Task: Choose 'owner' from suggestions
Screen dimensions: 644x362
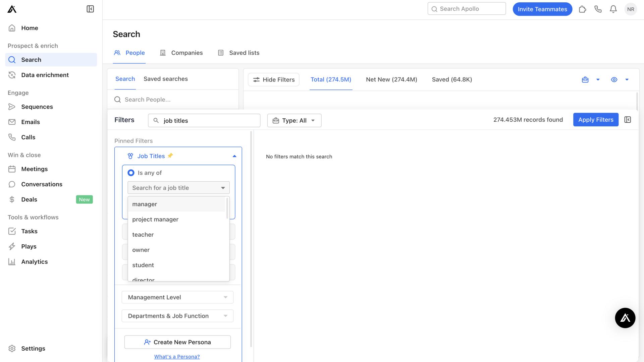Action: (x=176, y=250)
